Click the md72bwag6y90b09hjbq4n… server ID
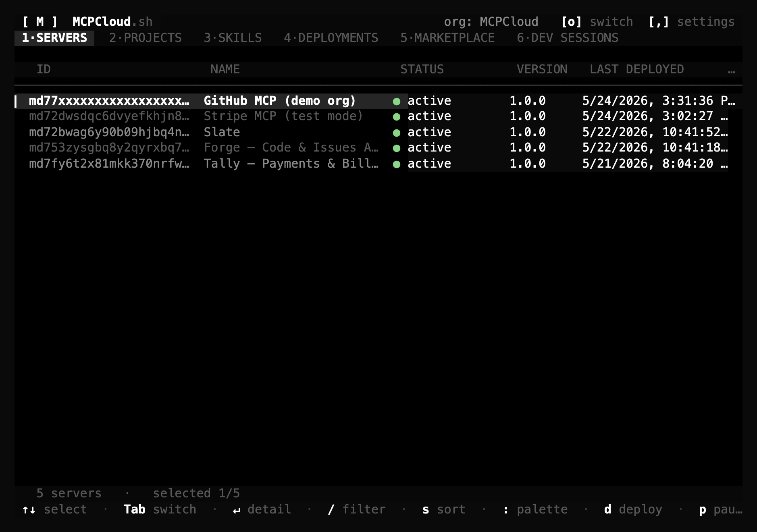Screen dimensions: 757x532 pyautogui.click(x=109, y=132)
